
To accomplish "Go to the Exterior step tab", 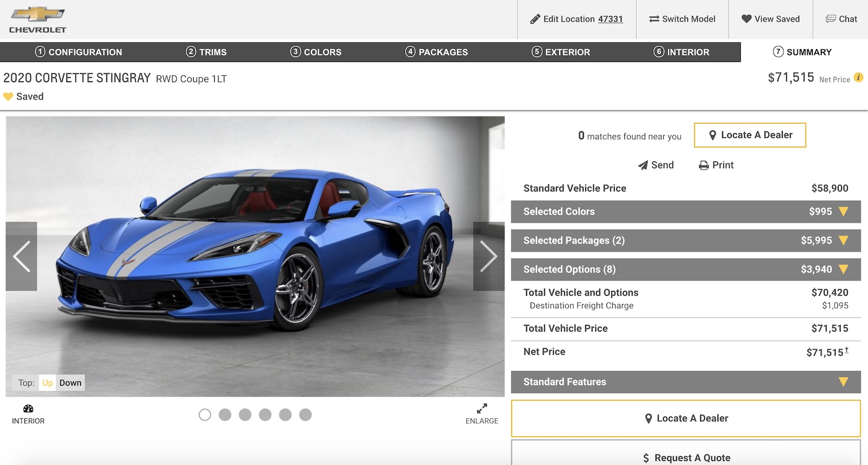I will point(561,52).
